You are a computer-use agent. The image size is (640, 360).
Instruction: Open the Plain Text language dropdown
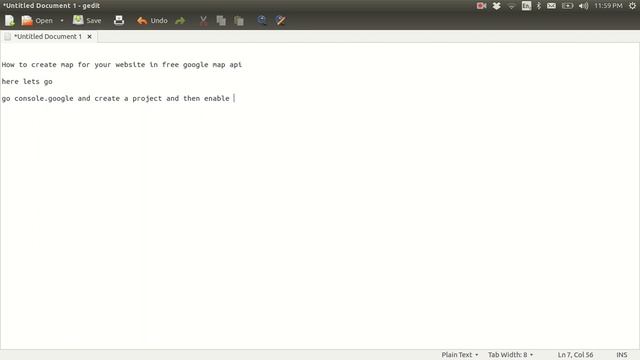click(x=460, y=355)
